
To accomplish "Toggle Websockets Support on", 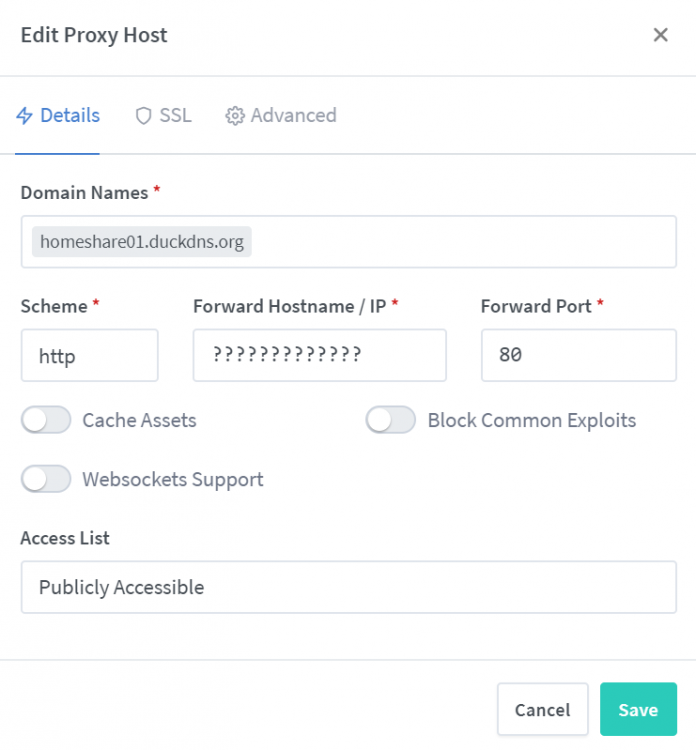I will click(x=46, y=479).
